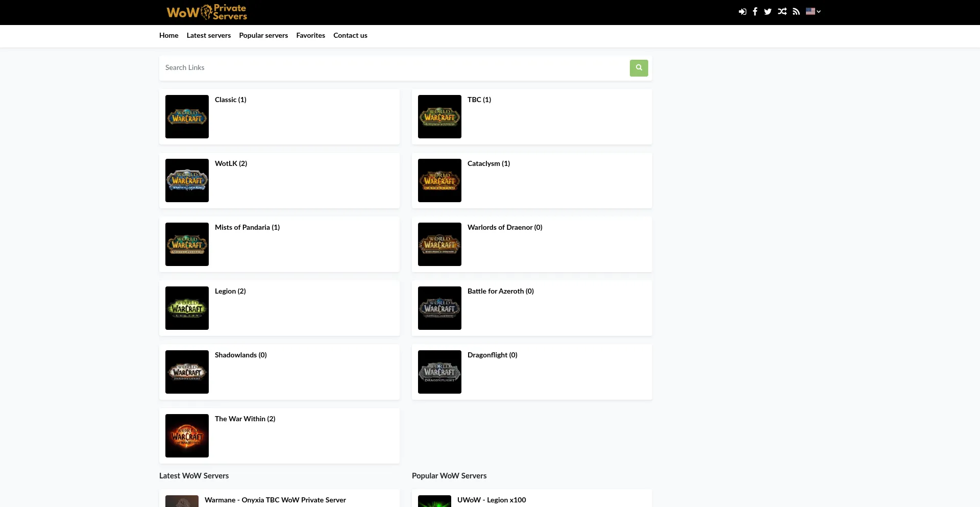Click the Contact us menu link
The height and width of the screenshot is (507, 980).
tap(350, 36)
